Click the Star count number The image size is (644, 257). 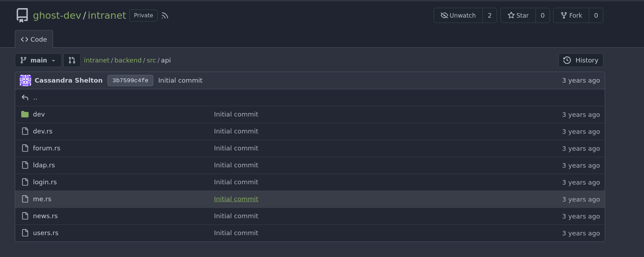click(x=543, y=16)
